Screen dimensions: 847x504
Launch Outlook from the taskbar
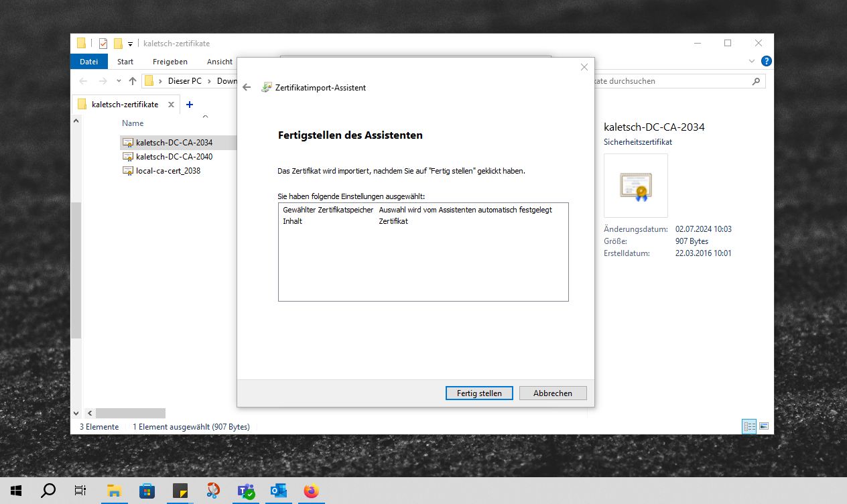pos(278,491)
